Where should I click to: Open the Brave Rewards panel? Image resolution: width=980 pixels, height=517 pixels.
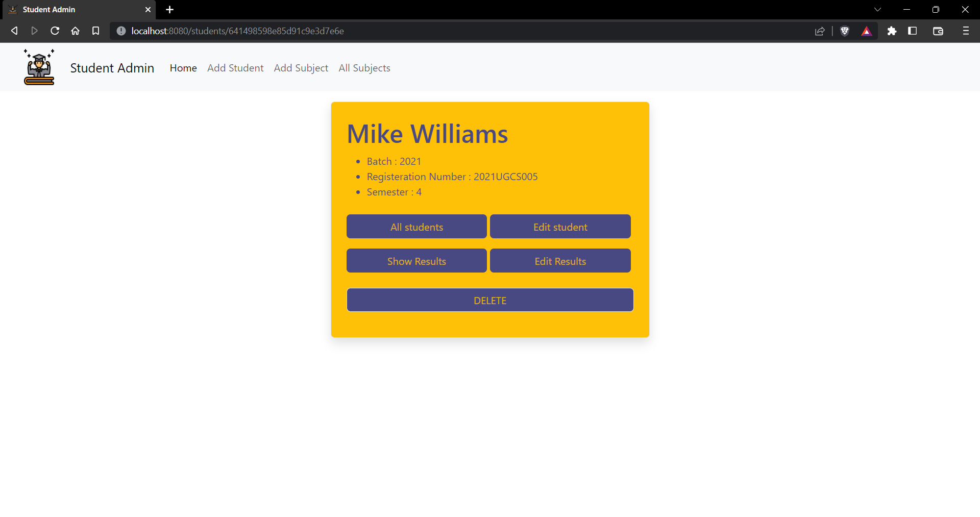(x=867, y=31)
